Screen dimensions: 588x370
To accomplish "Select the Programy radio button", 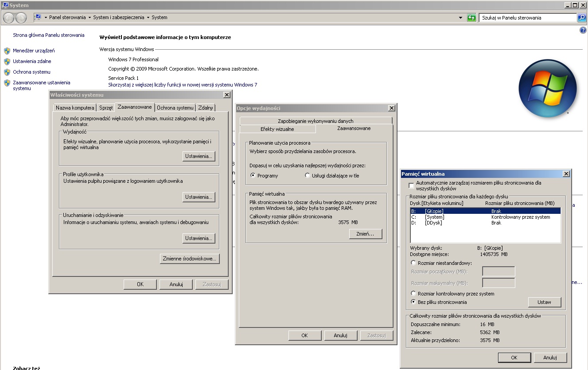I will [x=253, y=176].
